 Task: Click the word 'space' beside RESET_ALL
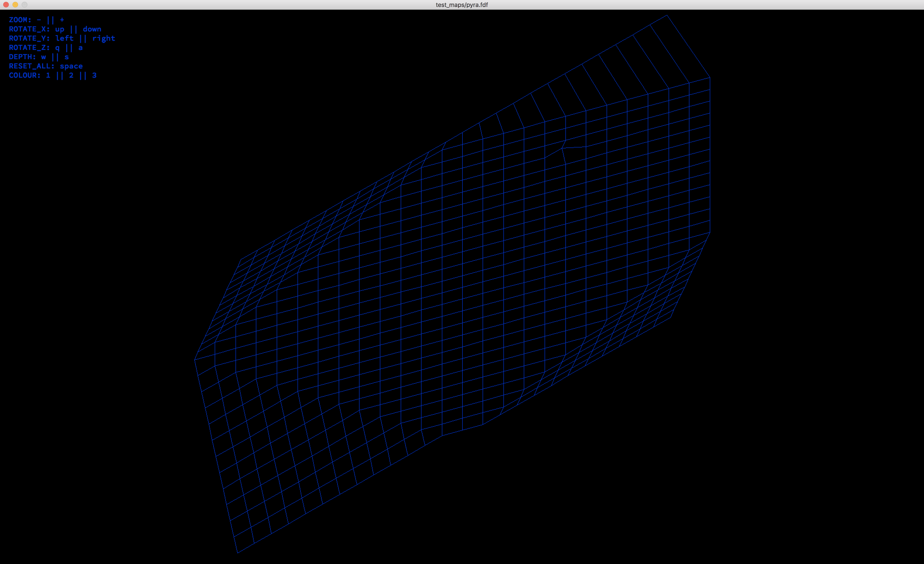71,66
